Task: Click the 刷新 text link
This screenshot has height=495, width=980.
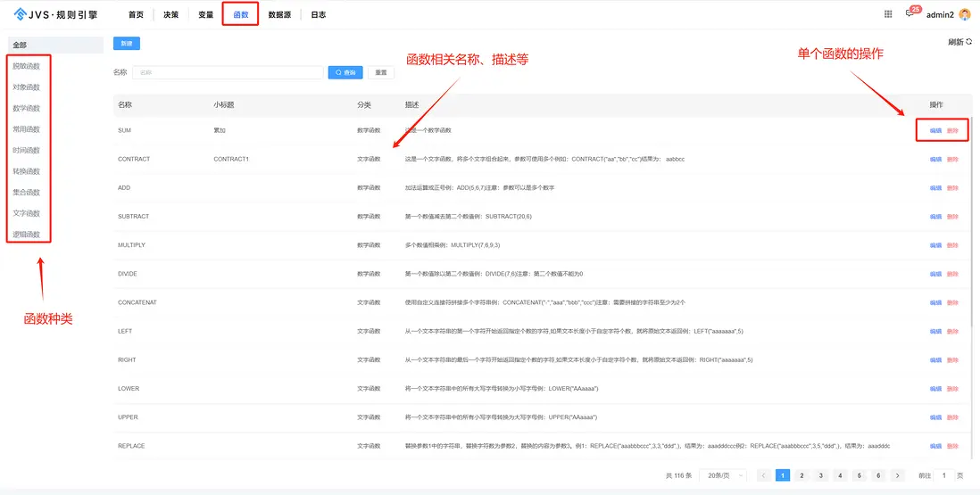Action: [x=956, y=42]
